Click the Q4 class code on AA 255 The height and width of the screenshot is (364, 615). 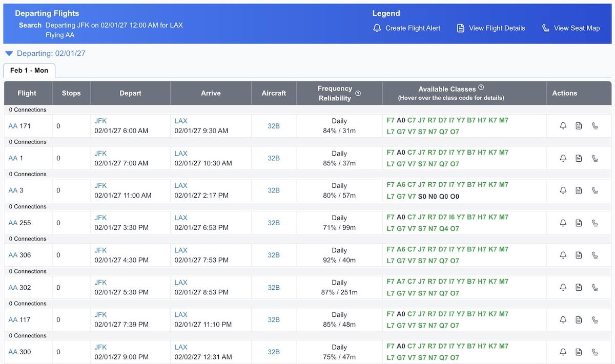(x=444, y=228)
